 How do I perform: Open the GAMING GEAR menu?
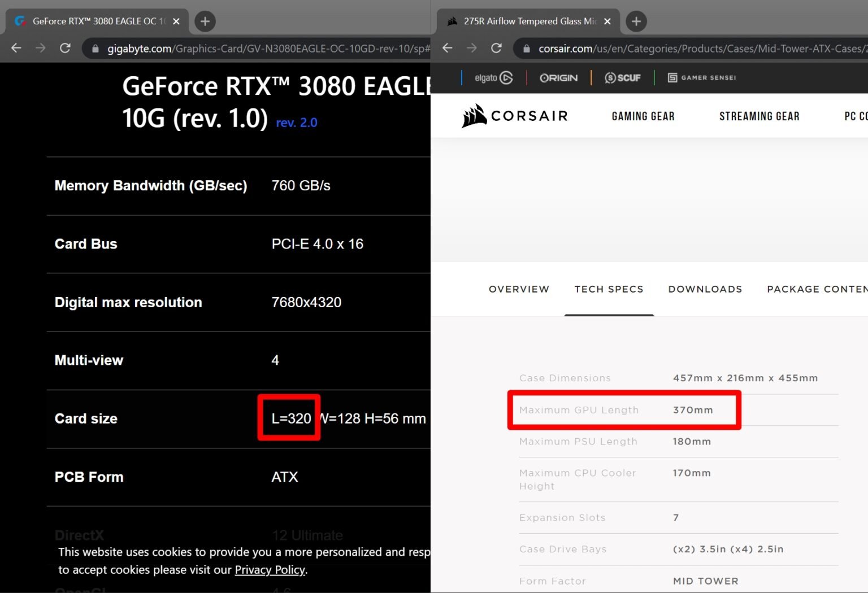[643, 116]
